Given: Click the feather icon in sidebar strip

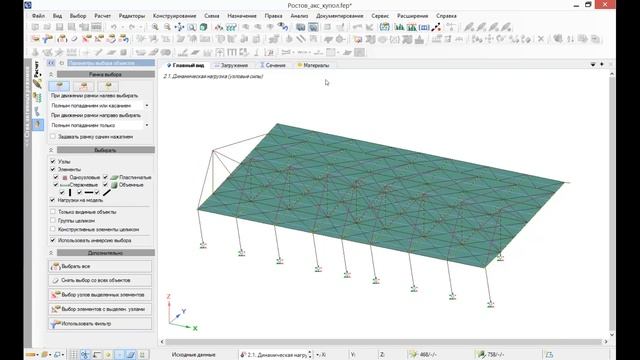Looking at the screenshot, I should coord(38,84).
